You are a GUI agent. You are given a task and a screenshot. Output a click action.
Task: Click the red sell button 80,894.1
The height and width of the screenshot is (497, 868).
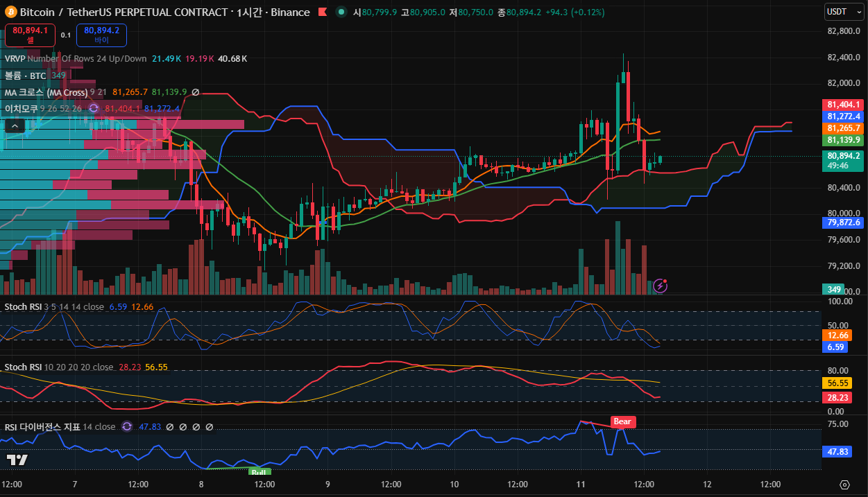[x=30, y=35]
